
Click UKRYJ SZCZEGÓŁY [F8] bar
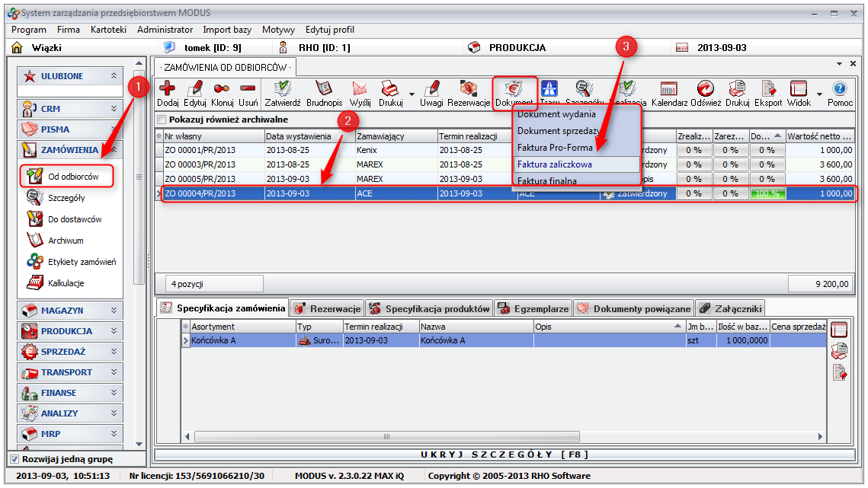[x=503, y=455]
